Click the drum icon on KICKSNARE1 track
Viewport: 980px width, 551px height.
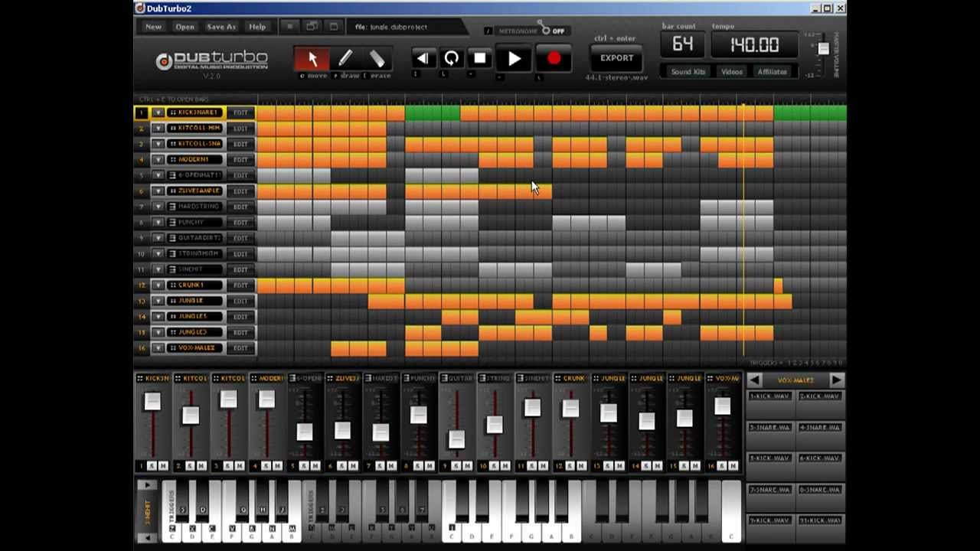[x=173, y=112]
